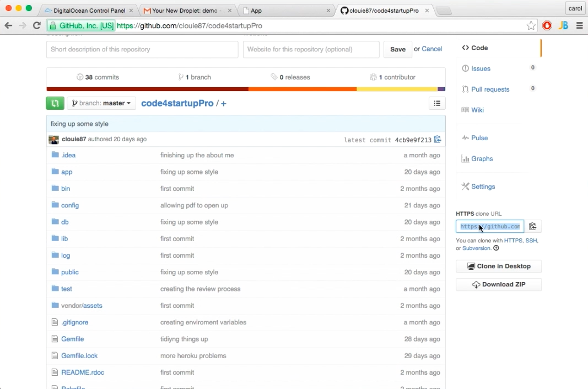Focus the short description input field

click(142, 49)
